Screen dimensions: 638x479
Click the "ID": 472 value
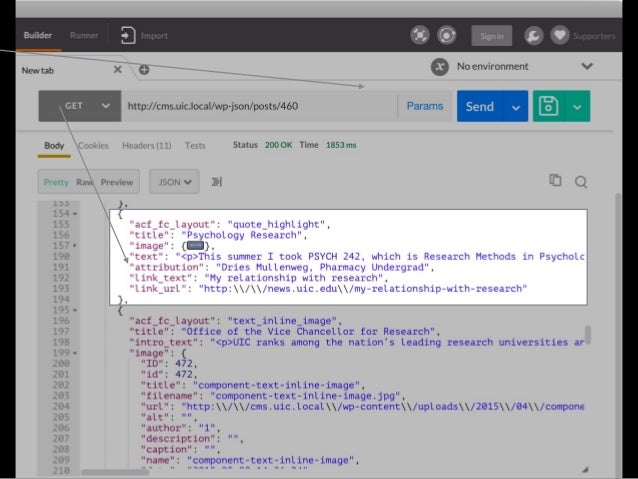[184, 363]
